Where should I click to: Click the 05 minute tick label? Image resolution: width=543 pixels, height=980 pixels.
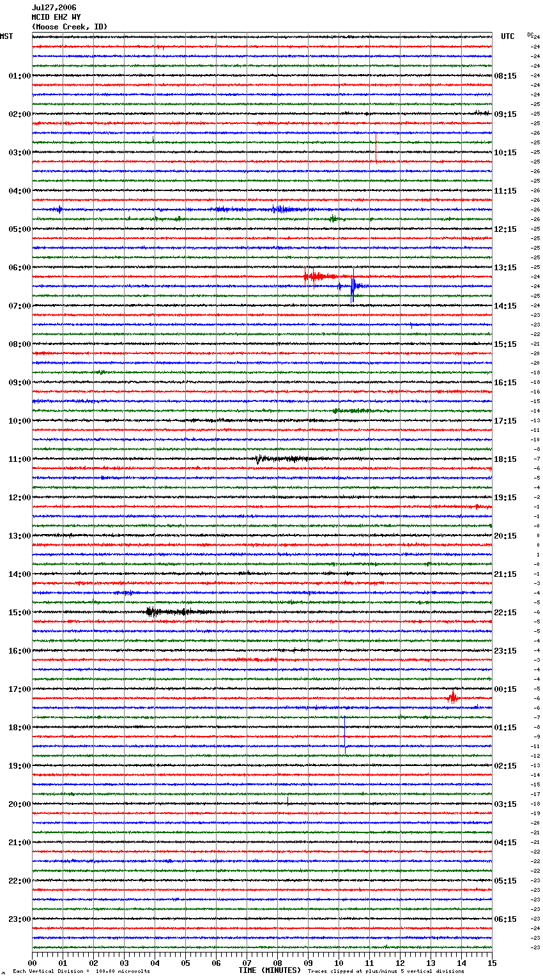[185, 963]
